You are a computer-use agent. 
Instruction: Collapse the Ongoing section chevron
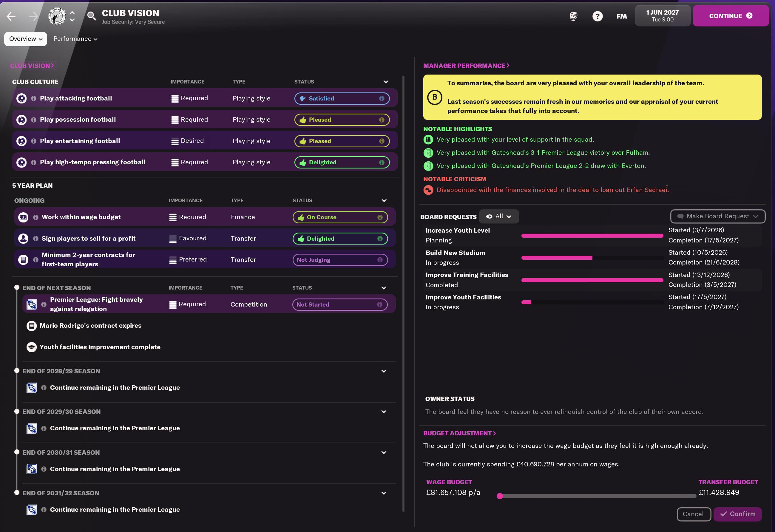384,201
